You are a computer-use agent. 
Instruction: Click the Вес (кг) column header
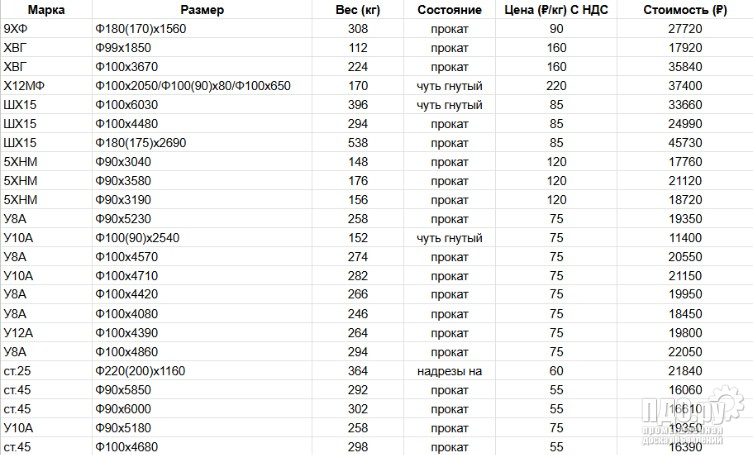coord(359,11)
